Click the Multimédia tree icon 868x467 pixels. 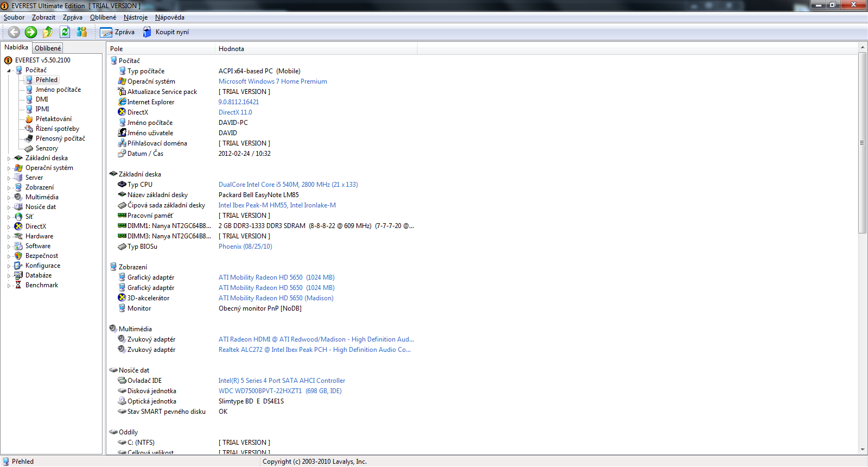coord(18,197)
